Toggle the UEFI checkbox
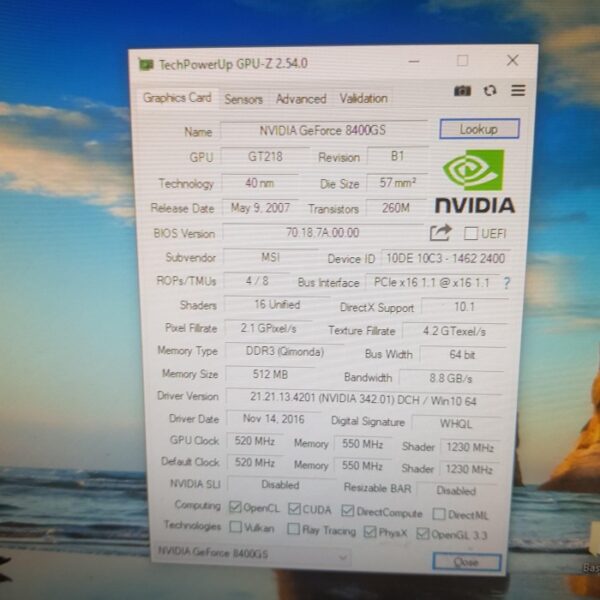The width and height of the screenshot is (600, 600). pos(470,233)
